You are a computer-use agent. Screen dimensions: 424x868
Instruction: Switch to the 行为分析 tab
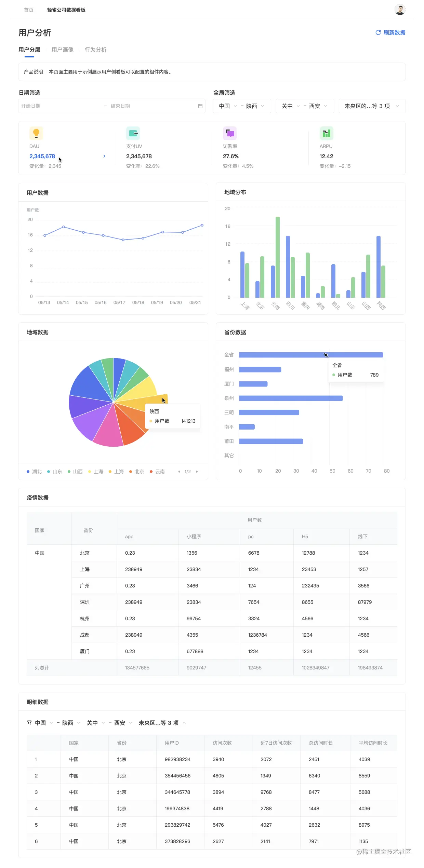click(x=96, y=50)
